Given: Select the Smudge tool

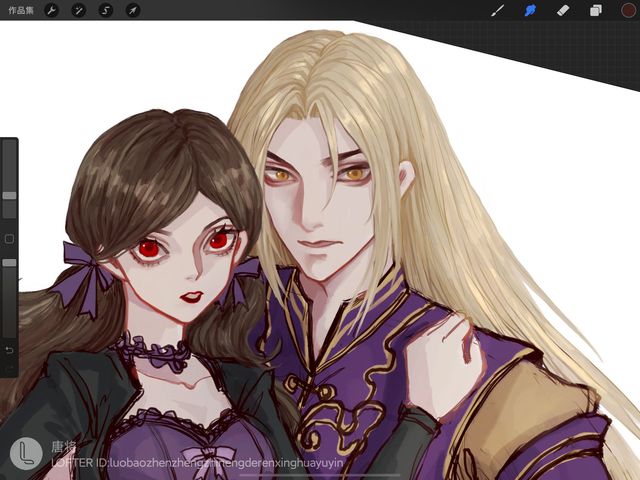Looking at the screenshot, I should pos(530,10).
